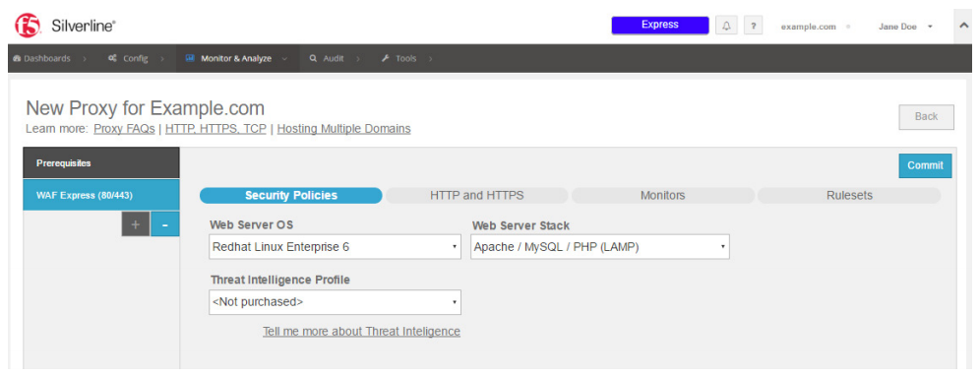The width and height of the screenshot is (980, 377).
Task: Click the Web Server OS label
Action: pos(251,225)
